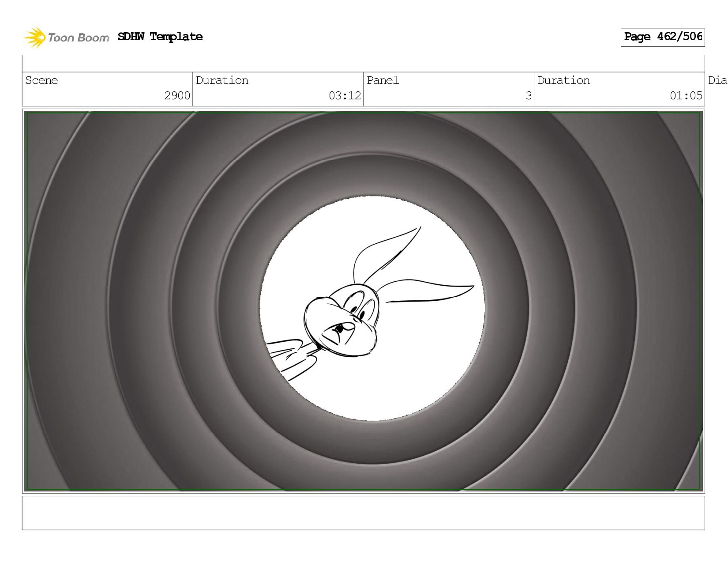Select the SDHW Template title text
This screenshot has height=563, width=728.
click(160, 37)
